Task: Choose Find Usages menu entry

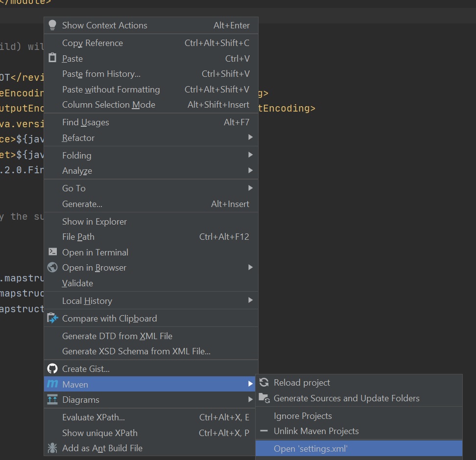Action: [x=86, y=122]
